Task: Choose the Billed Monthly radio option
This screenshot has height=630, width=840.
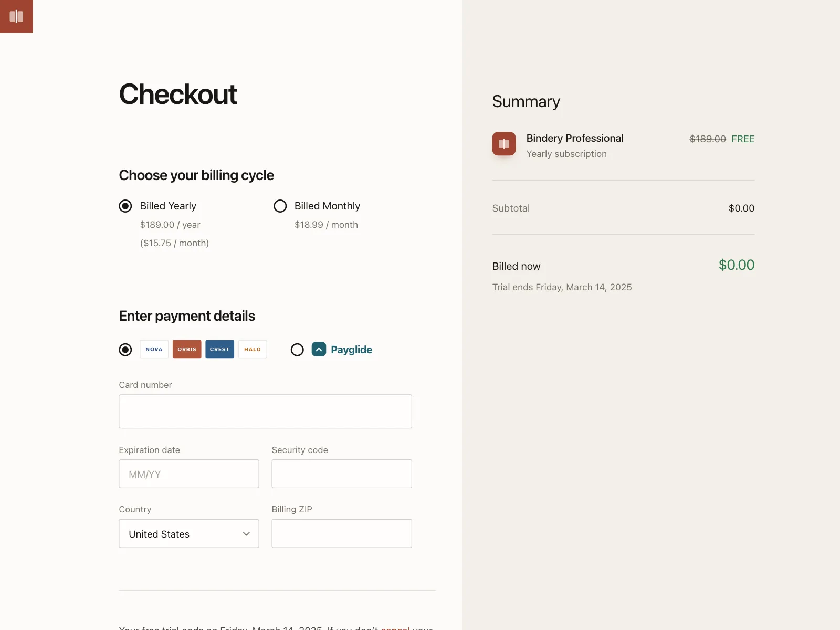Action: [x=280, y=206]
